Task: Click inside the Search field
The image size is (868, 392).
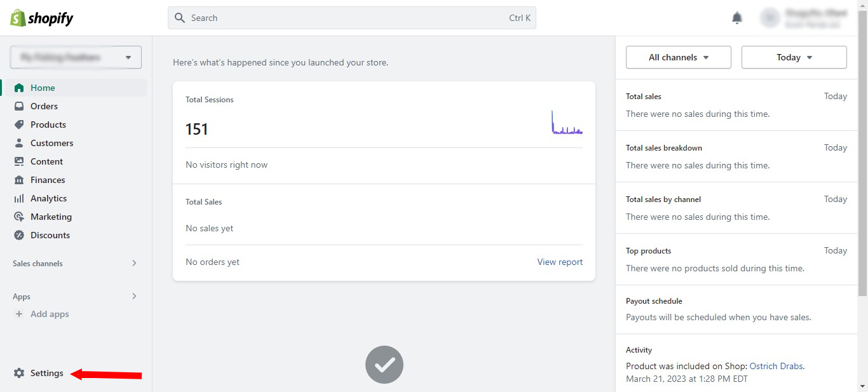Action: [x=351, y=17]
